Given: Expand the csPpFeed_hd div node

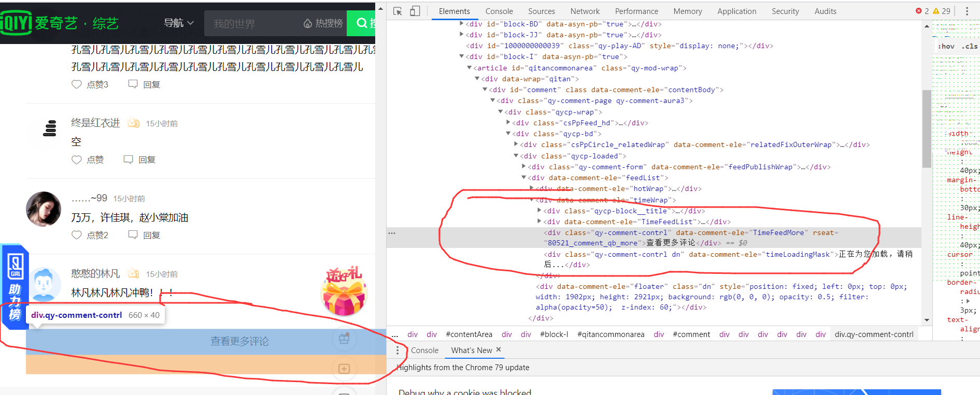Looking at the screenshot, I should coord(508,123).
